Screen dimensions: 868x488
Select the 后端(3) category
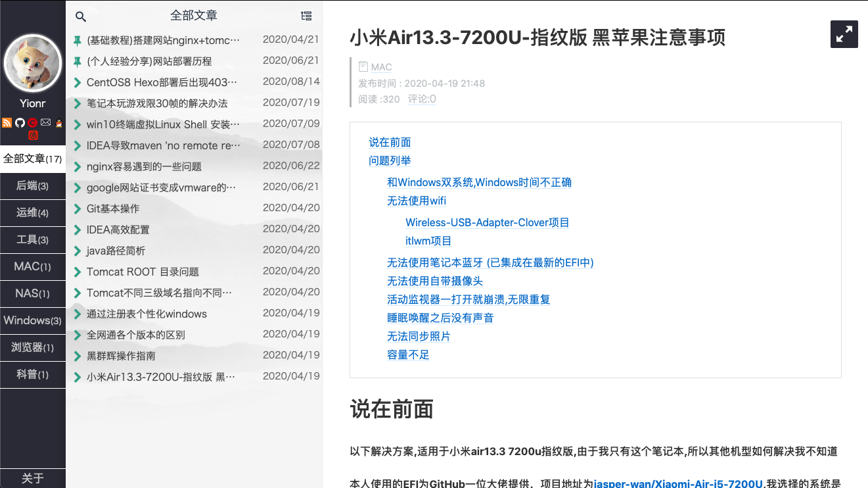(x=33, y=186)
